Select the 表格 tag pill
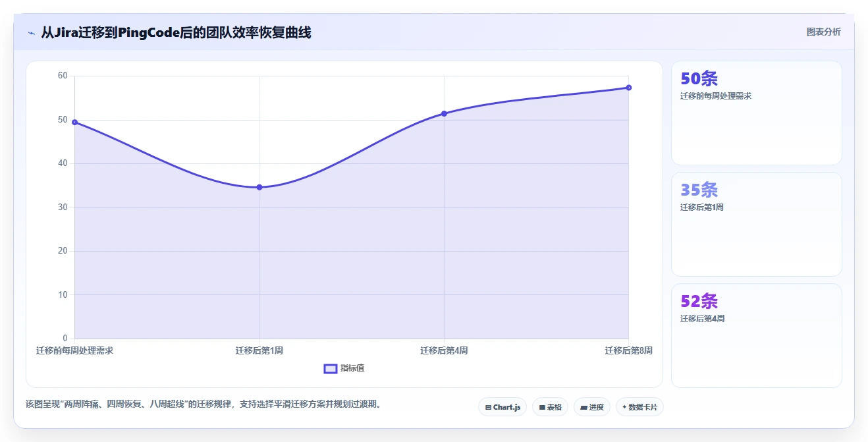868x442 pixels. click(x=550, y=407)
